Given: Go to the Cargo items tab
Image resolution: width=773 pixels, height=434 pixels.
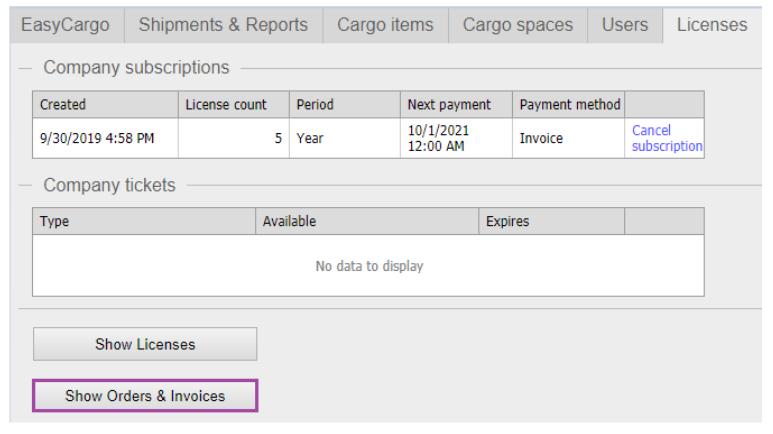Looking at the screenshot, I should tap(385, 25).
